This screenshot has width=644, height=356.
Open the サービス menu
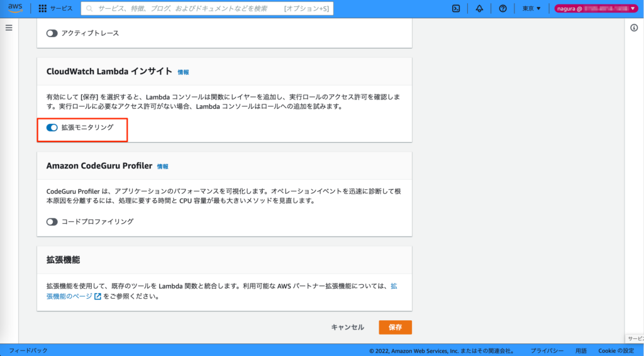[x=62, y=8]
